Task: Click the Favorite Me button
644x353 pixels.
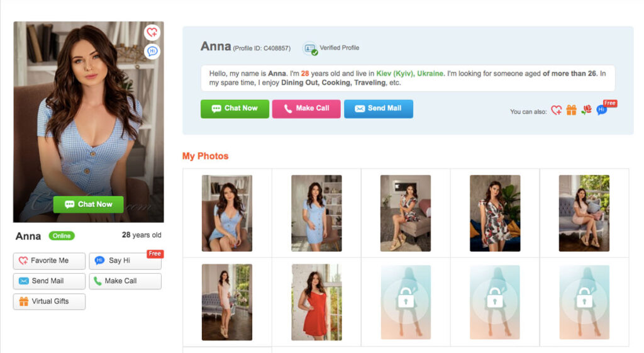Action: click(x=49, y=261)
